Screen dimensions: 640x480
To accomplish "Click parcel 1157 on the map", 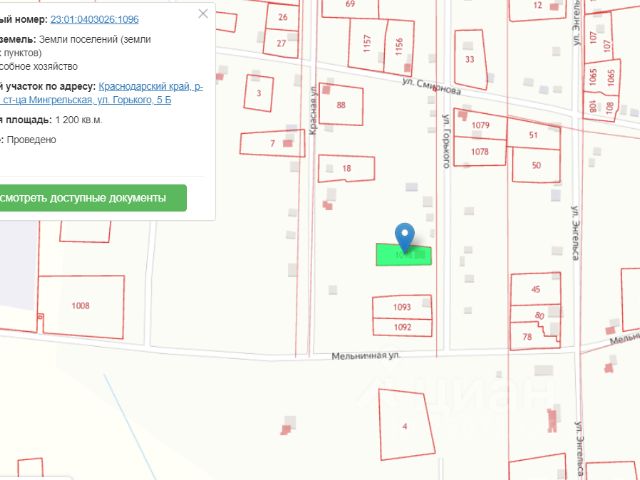I will click(x=368, y=45).
